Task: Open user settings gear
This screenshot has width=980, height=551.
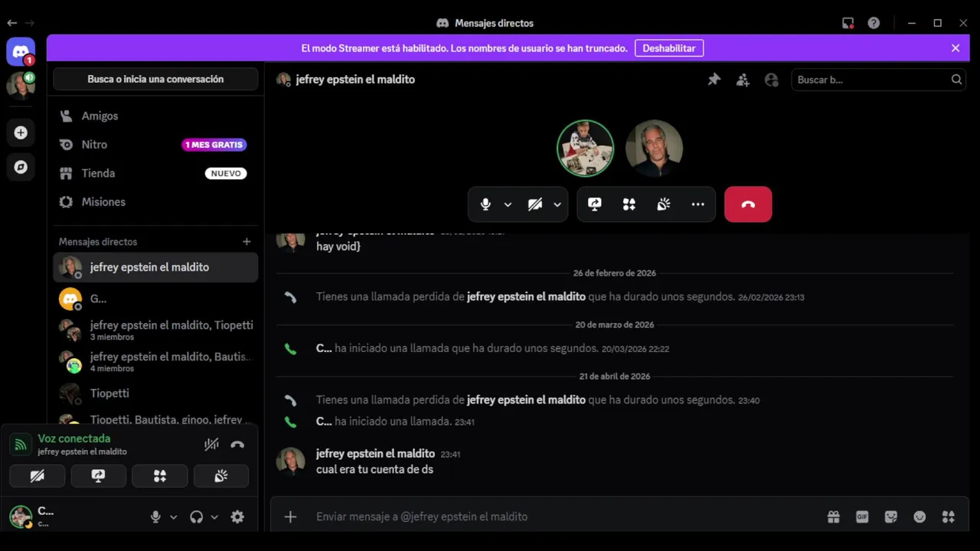Action: 237,517
